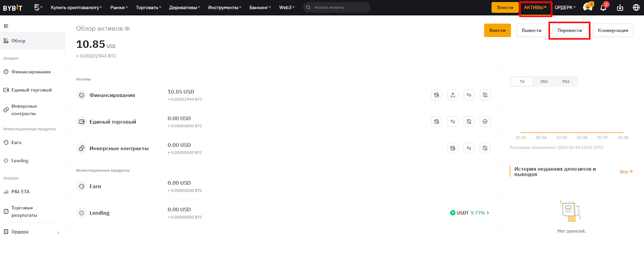Image resolution: width=644 pixels, height=272 pixels.
Task: Click the Earn row in investment products
Action: 283,186
